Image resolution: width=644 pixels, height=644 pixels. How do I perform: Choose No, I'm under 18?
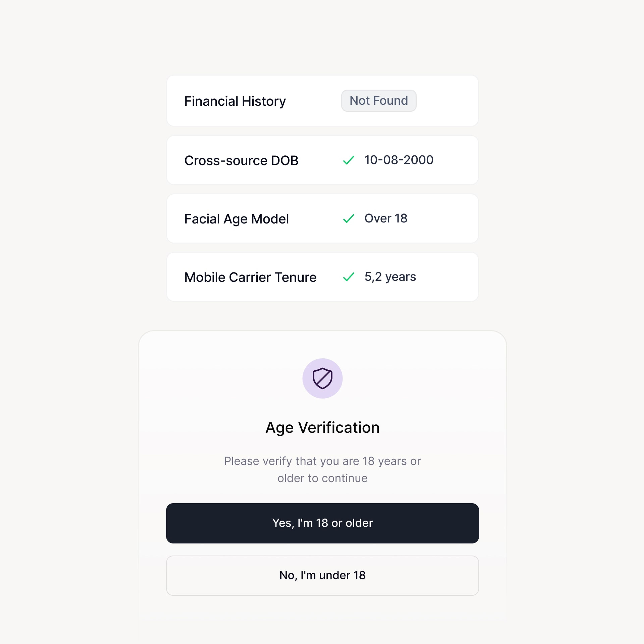322,575
